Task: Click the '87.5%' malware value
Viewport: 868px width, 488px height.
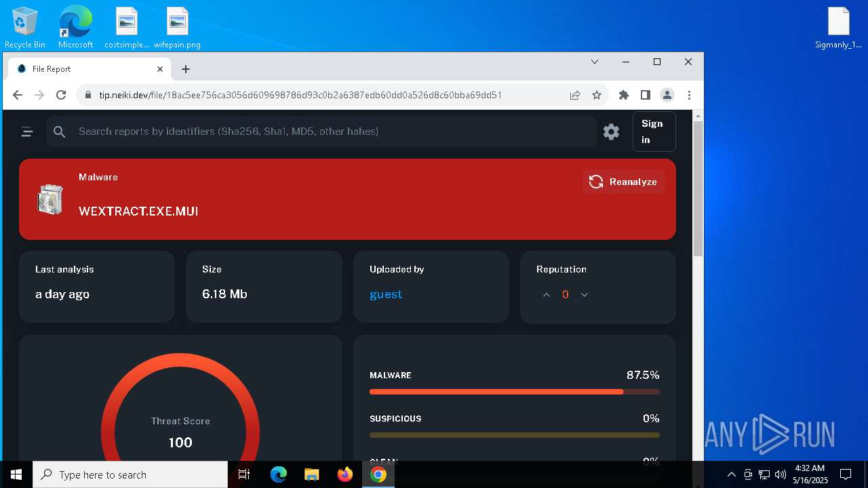Action: 643,375
